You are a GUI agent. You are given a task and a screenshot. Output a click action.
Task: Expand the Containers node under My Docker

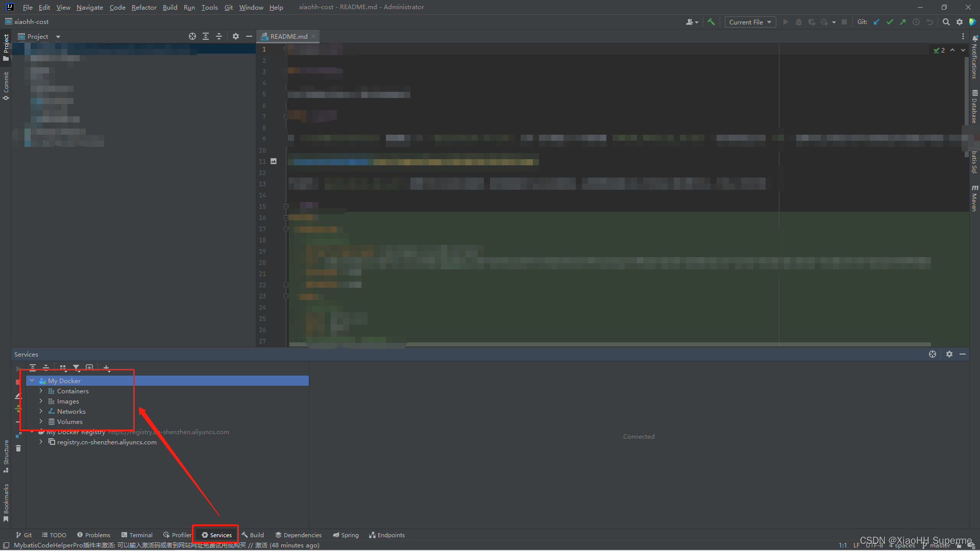(x=41, y=391)
